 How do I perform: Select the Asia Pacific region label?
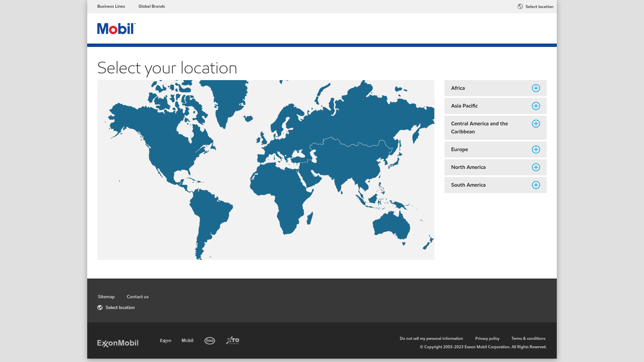(464, 106)
